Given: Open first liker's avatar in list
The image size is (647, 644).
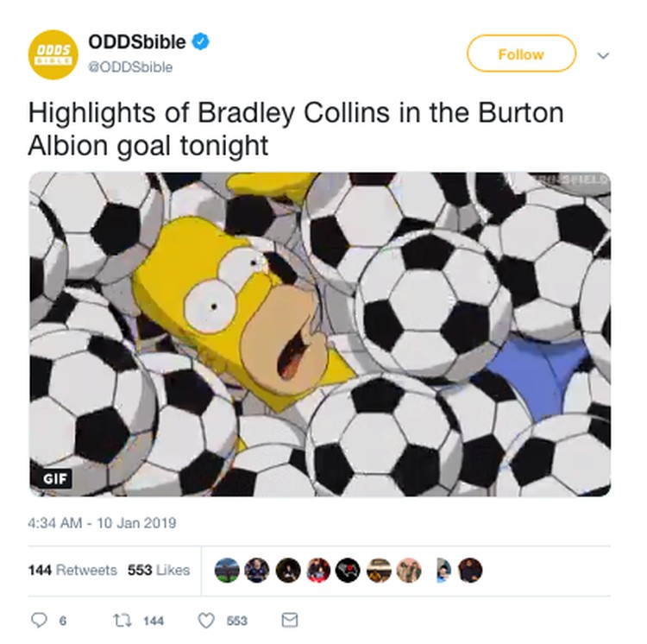Looking at the screenshot, I should coord(227,570).
